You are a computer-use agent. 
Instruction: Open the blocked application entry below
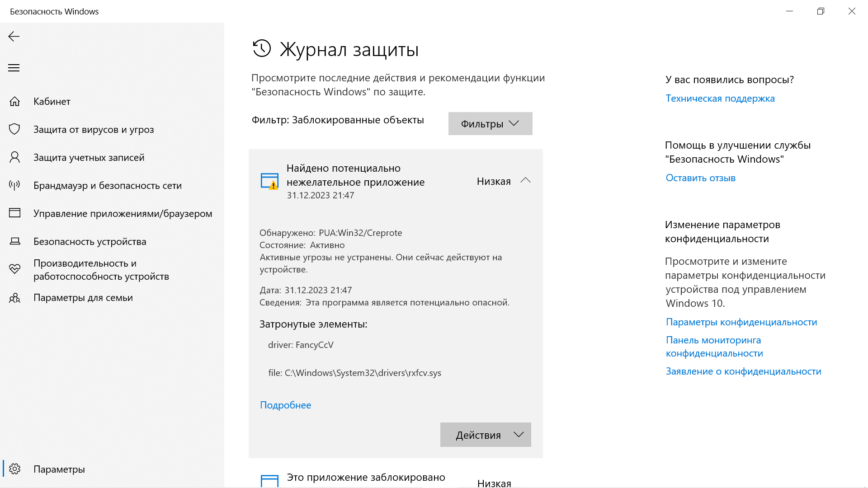tap(366, 478)
